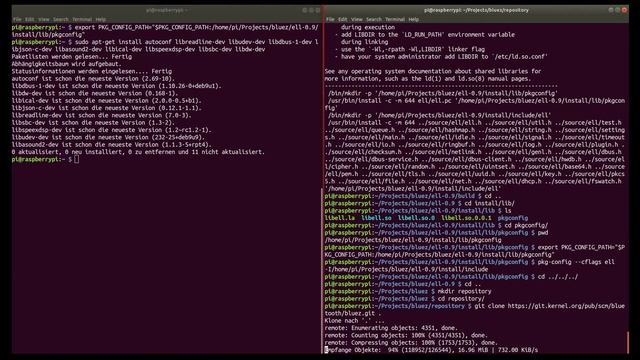Open Edit menu in right repository terminal
Screen dimensions: 640x360
point(342,19)
